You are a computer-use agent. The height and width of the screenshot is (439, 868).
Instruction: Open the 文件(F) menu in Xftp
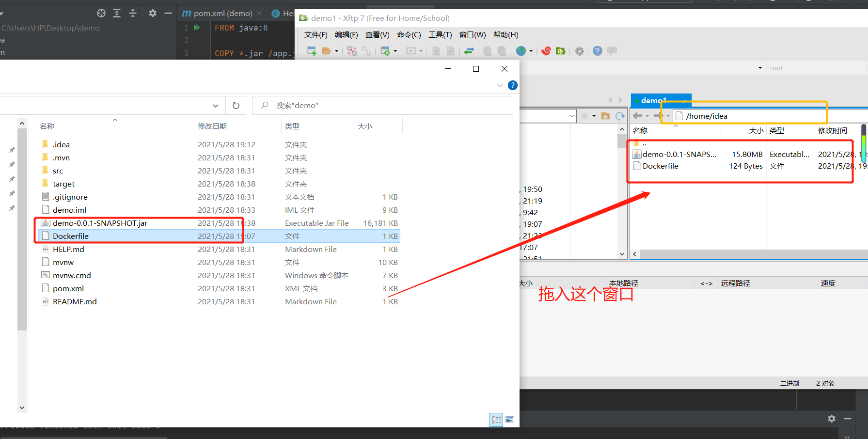click(x=316, y=35)
